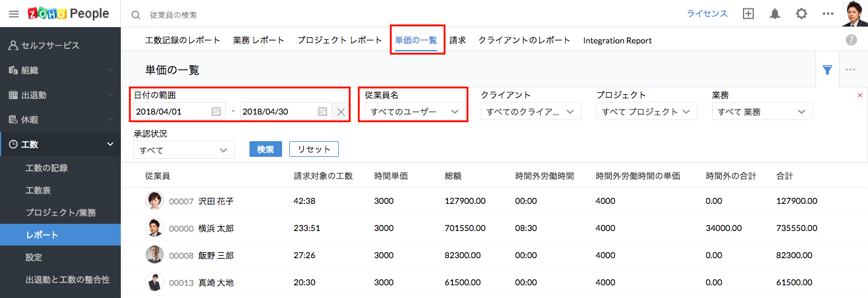Close the filter panel red X

860,95
